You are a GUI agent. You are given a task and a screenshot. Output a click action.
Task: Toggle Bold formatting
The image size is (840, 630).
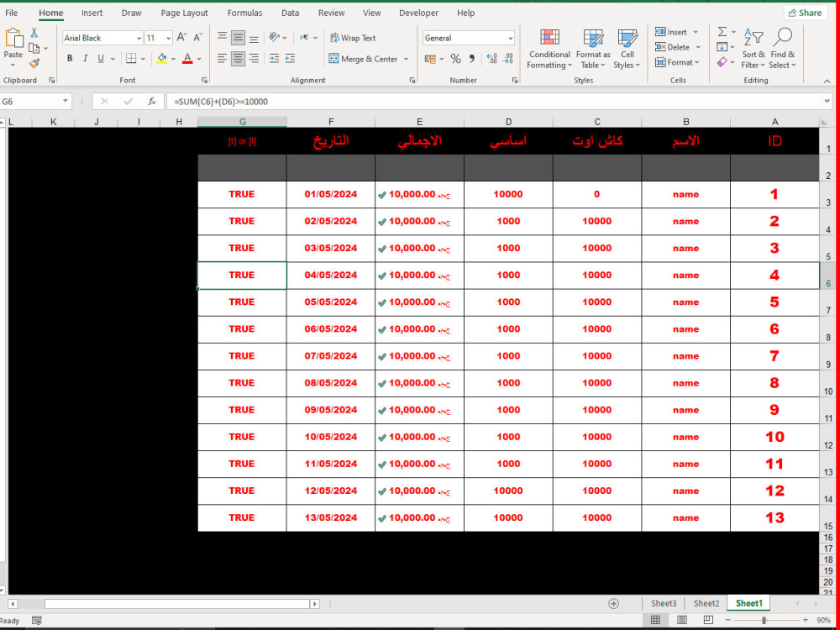69,59
